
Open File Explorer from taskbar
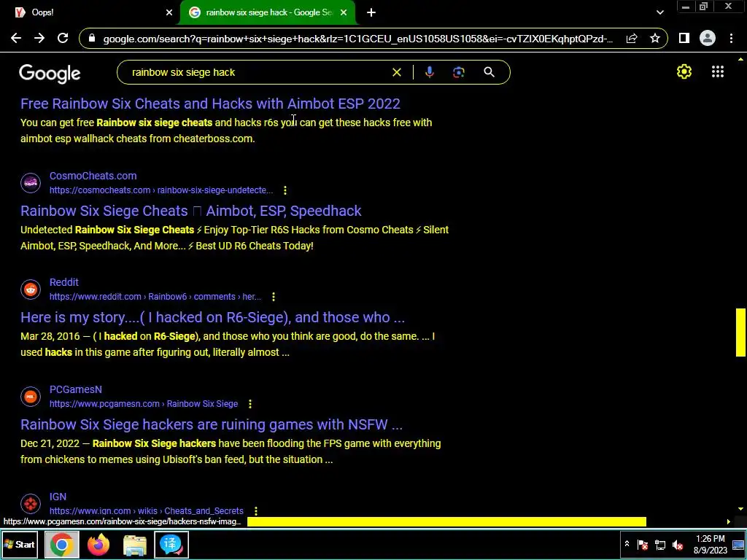(x=135, y=544)
